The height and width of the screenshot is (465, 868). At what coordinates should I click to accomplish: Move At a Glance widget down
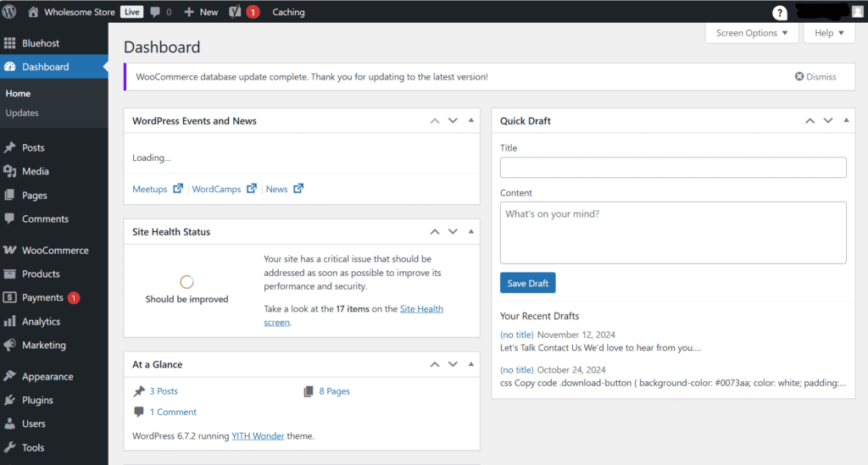pyautogui.click(x=453, y=364)
